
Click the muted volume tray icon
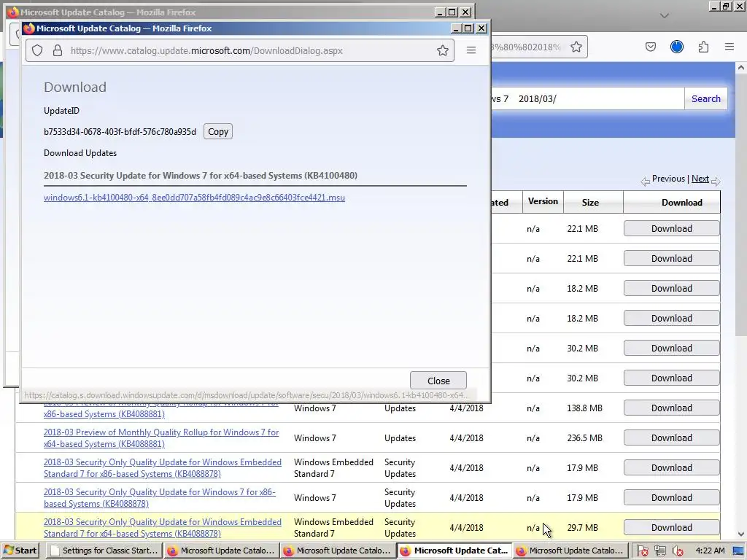677,551
